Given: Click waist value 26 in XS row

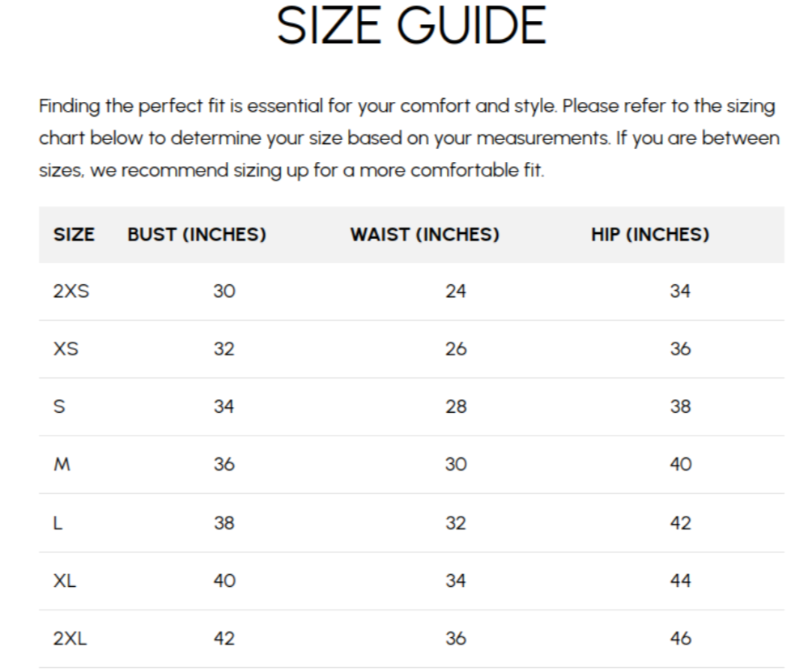Looking at the screenshot, I should pos(456,349).
